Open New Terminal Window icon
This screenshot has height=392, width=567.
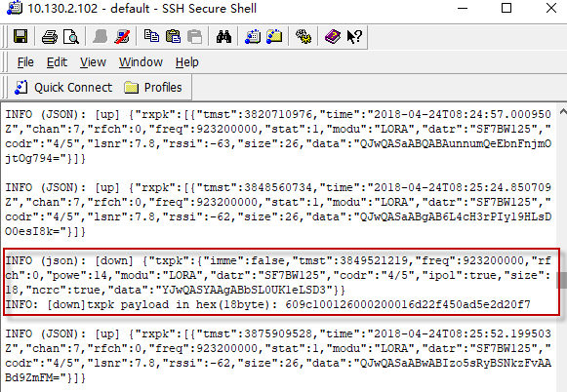click(253, 36)
